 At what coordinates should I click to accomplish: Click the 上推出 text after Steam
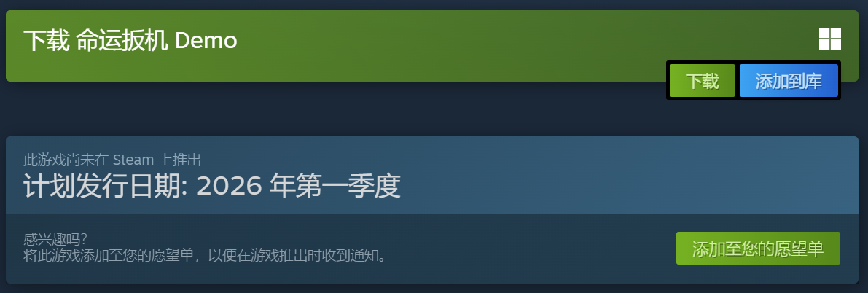(x=179, y=160)
